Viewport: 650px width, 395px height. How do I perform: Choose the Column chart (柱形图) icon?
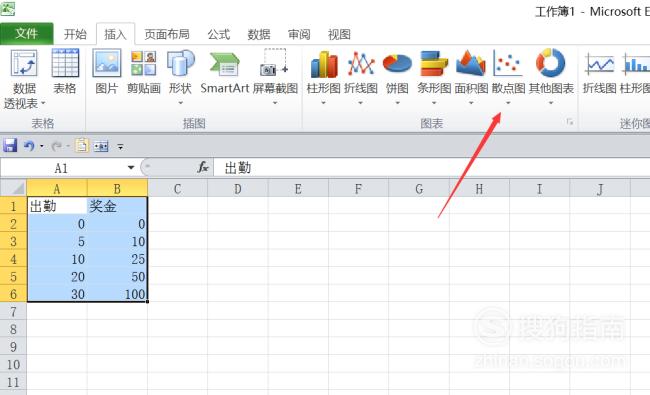pos(324,64)
